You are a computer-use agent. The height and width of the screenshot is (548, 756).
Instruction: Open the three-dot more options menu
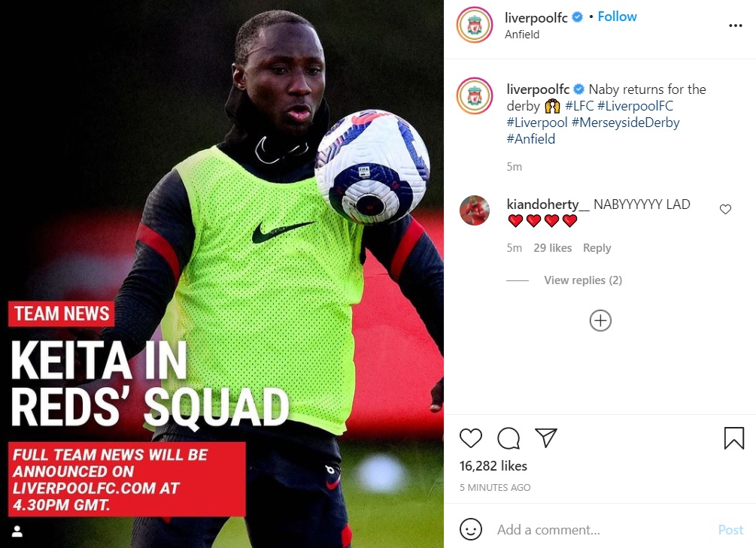[735, 26]
